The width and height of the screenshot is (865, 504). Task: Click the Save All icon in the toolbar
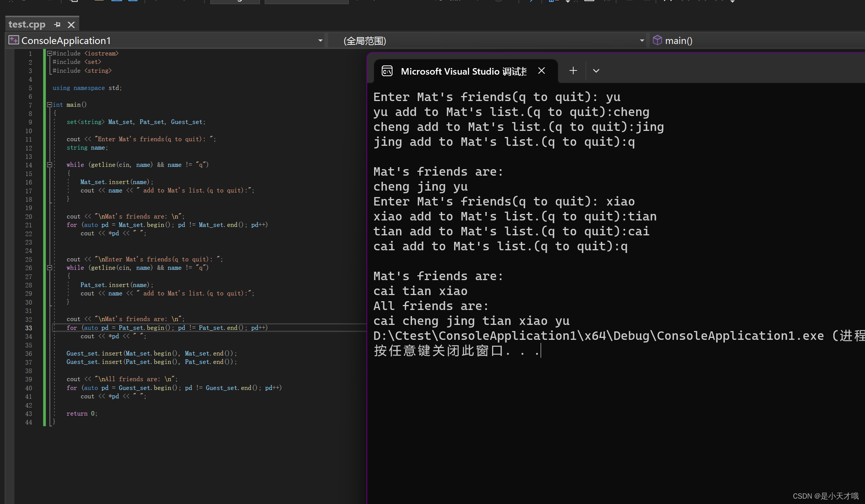click(132, 1)
